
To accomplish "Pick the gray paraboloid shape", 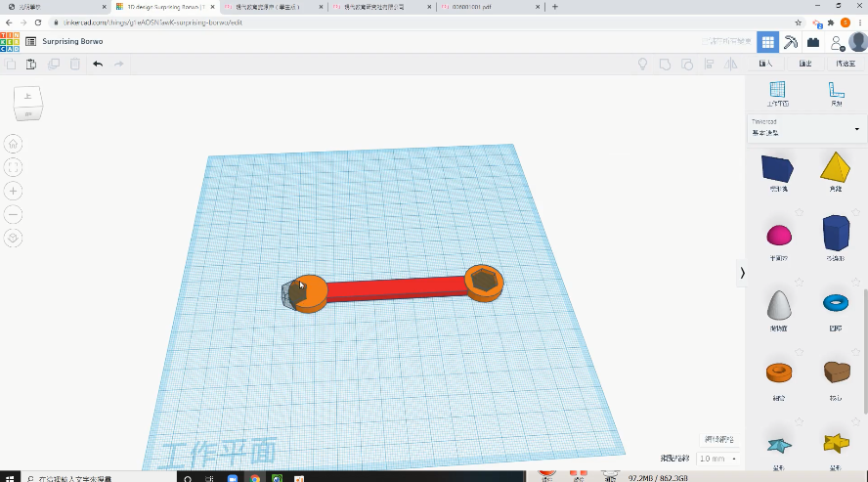I will click(779, 305).
